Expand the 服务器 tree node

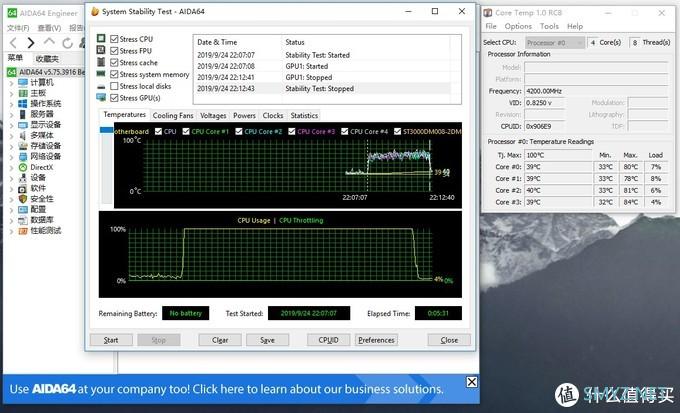pyautogui.click(x=11, y=115)
